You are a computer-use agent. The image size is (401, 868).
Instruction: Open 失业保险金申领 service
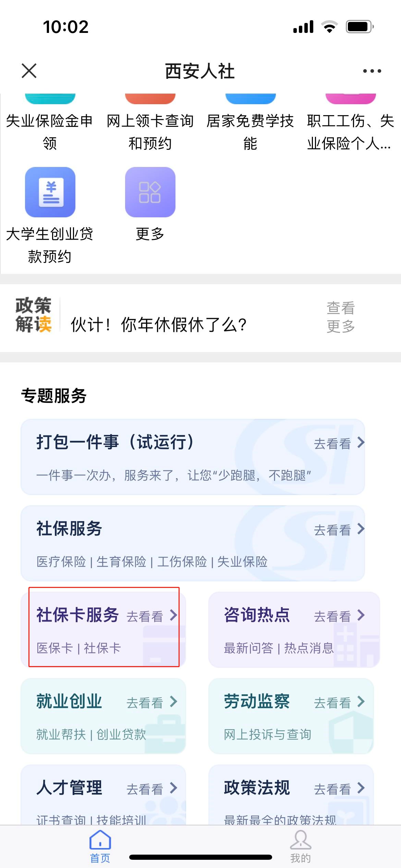[x=50, y=131]
